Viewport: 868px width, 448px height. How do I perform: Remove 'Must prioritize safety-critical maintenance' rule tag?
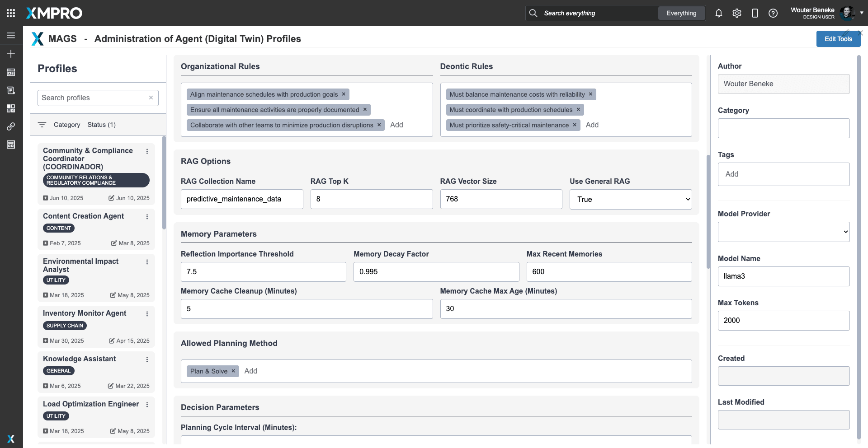tap(575, 125)
